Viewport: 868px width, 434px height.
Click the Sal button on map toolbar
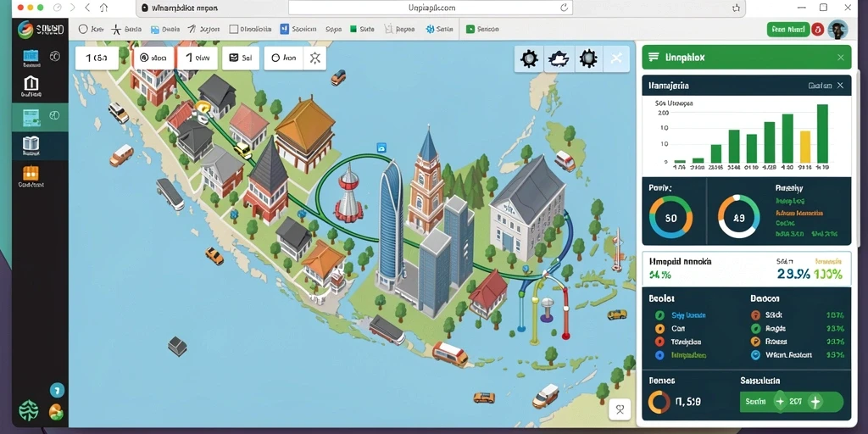click(x=241, y=58)
